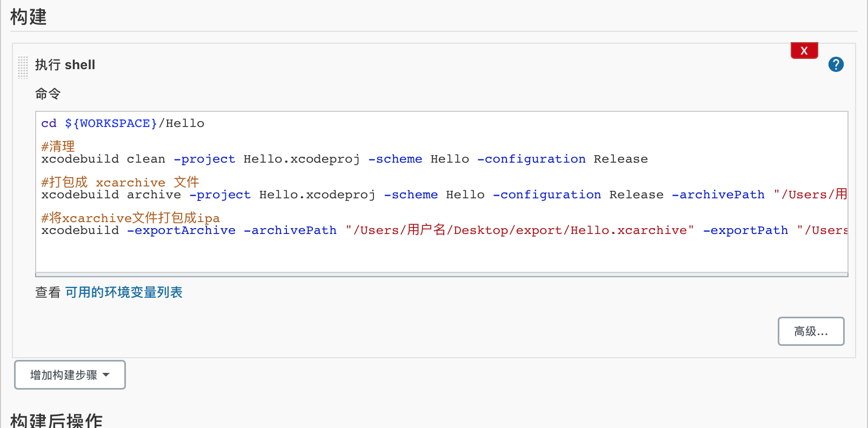Click the 执行 shell step title
Screen dimensions: 868x428
(x=65, y=65)
